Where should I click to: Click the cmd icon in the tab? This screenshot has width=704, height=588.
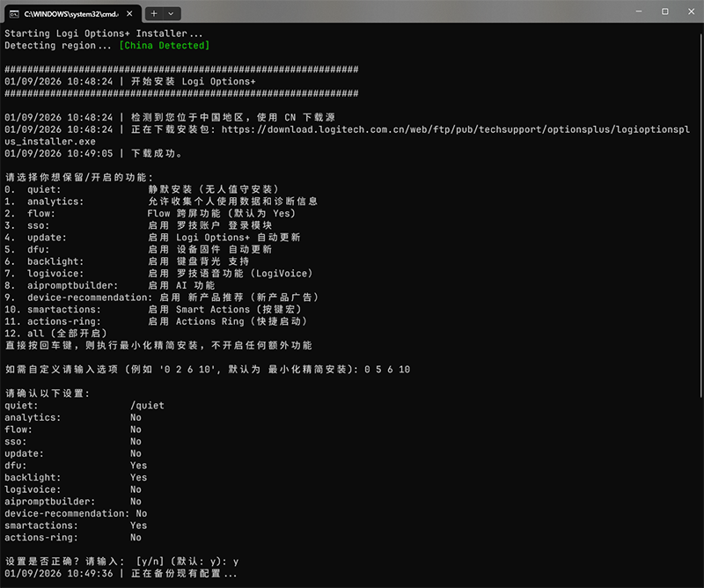pos(14,14)
